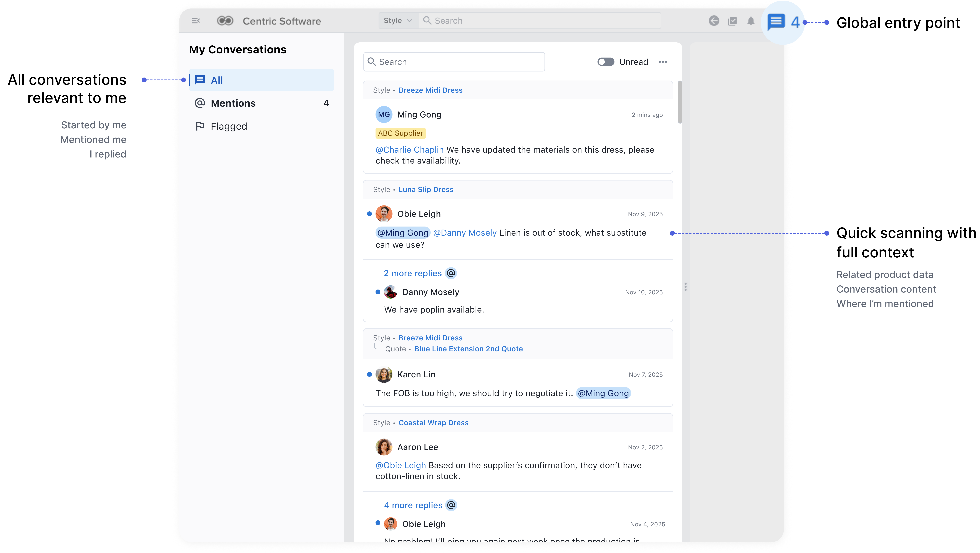Open the three-dot more options menu

coord(663,62)
